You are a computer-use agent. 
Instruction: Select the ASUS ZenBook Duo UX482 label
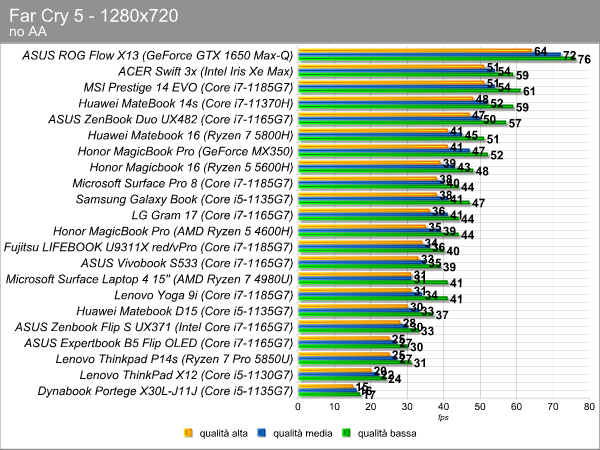170,119
